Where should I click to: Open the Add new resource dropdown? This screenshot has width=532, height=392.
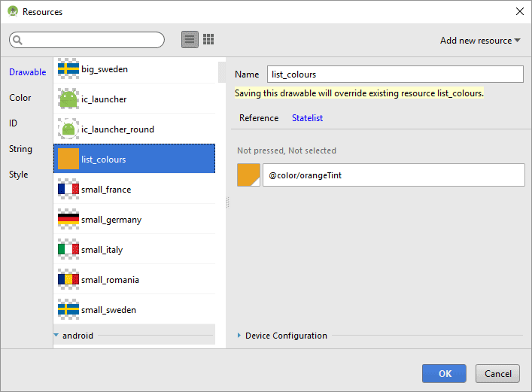(x=480, y=41)
